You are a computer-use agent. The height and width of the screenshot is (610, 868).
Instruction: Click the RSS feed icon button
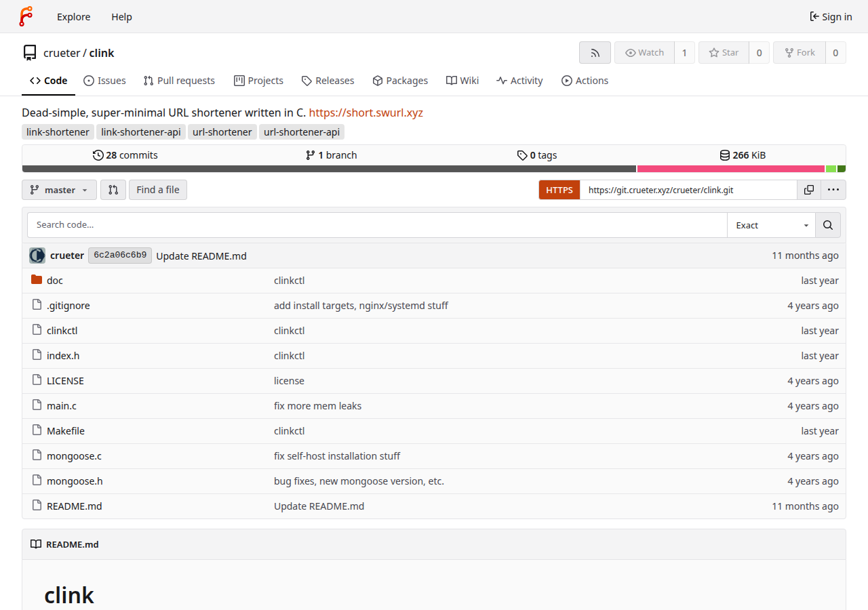595,53
